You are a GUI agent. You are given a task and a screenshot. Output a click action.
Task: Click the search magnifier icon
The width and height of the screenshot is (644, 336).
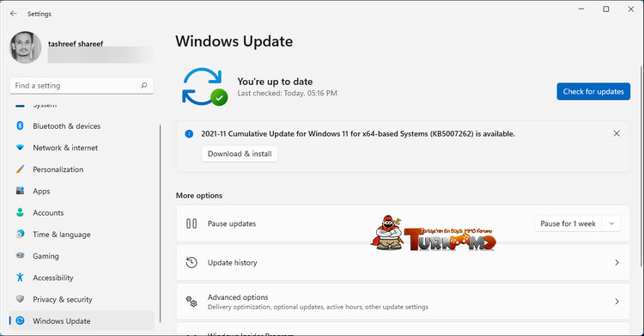pos(143,86)
